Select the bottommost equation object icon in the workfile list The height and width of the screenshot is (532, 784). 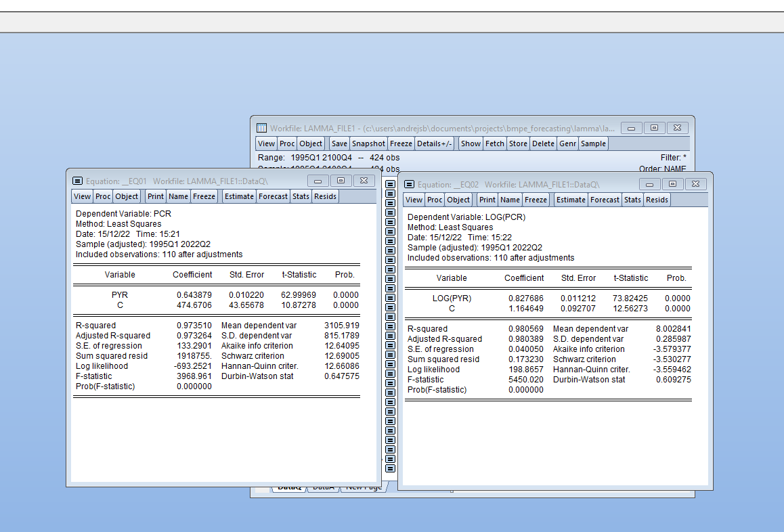pyautogui.click(x=390, y=468)
